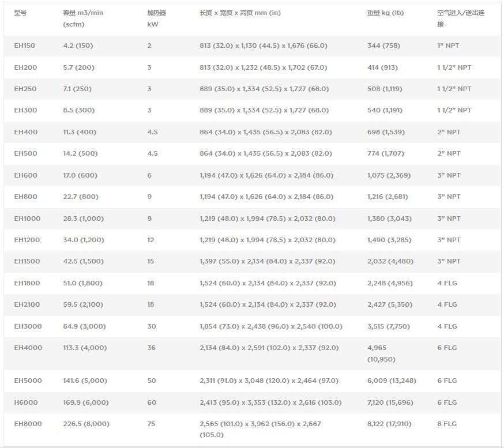
Task: Click capacity value 4.2 (150)
Action: (x=77, y=46)
